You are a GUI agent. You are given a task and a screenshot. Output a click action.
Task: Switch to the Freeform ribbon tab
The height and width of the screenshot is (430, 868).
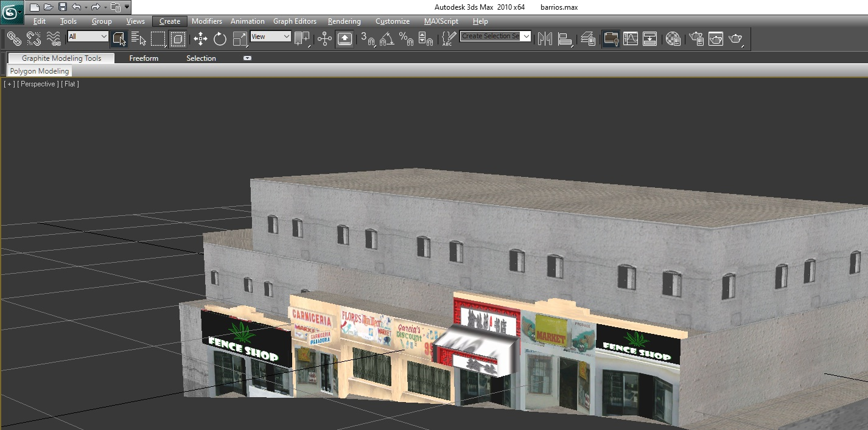[x=144, y=58]
